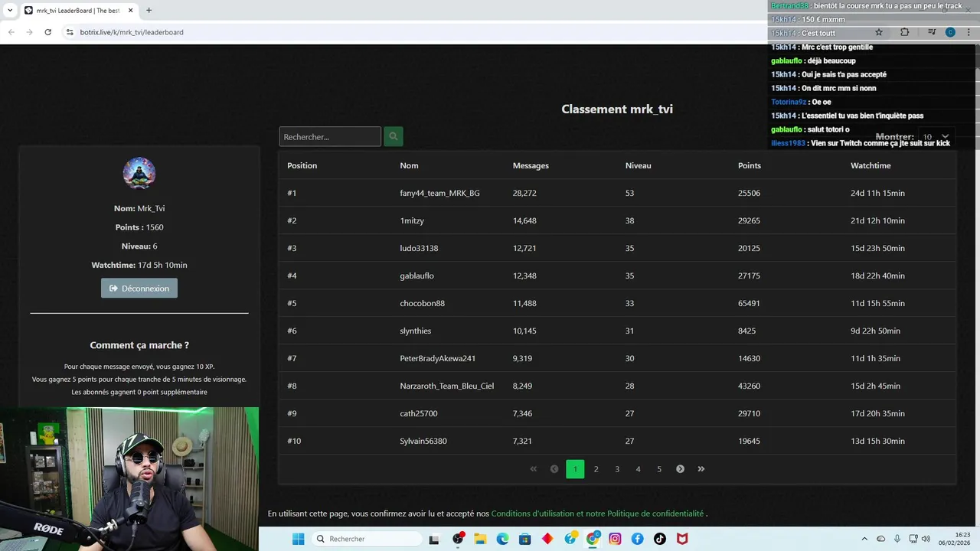Click user name slynthies
This screenshot has height=551, width=980.
point(415,331)
